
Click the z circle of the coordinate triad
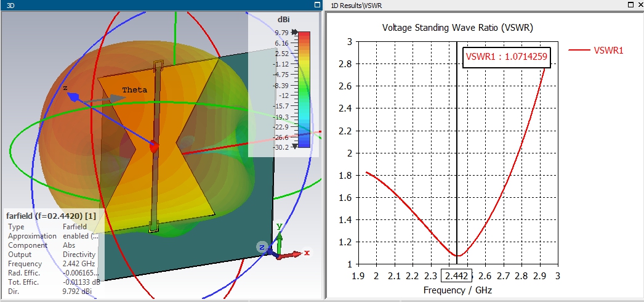point(262,247)
